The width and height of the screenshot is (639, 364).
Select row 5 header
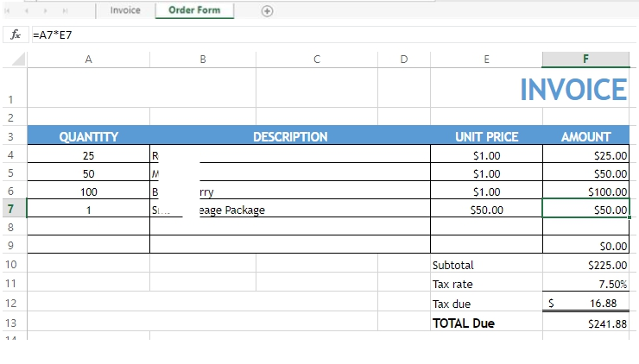15,173
